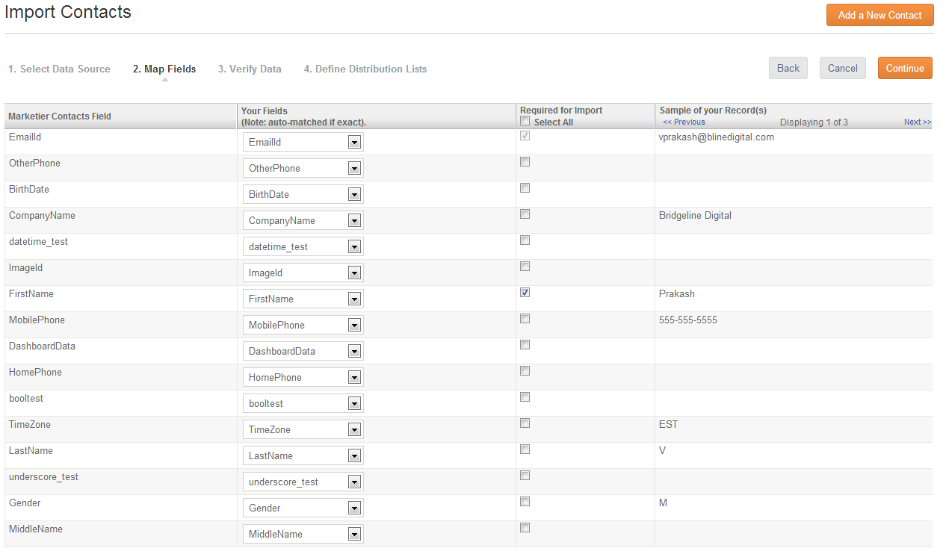Click the Add a New Contact button
Image resolution: width=946 pixels, height=560 pixels.
[x=879, y=15]
